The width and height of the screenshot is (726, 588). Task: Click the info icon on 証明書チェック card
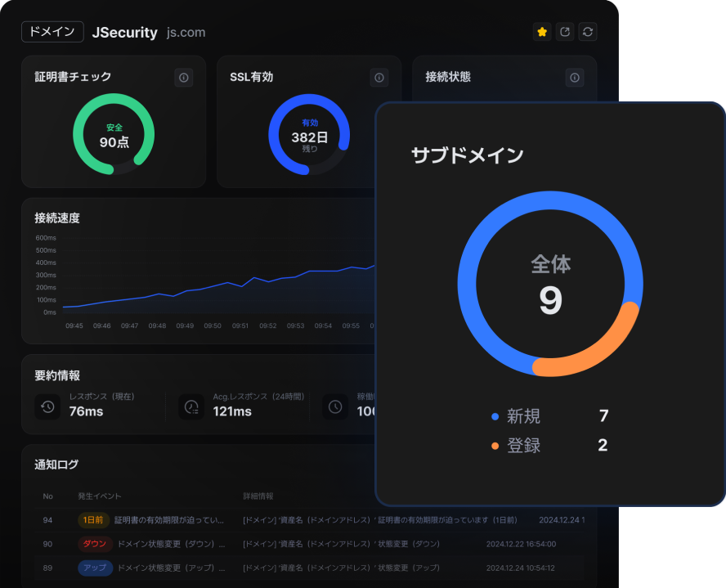click(x=183, y=78)
